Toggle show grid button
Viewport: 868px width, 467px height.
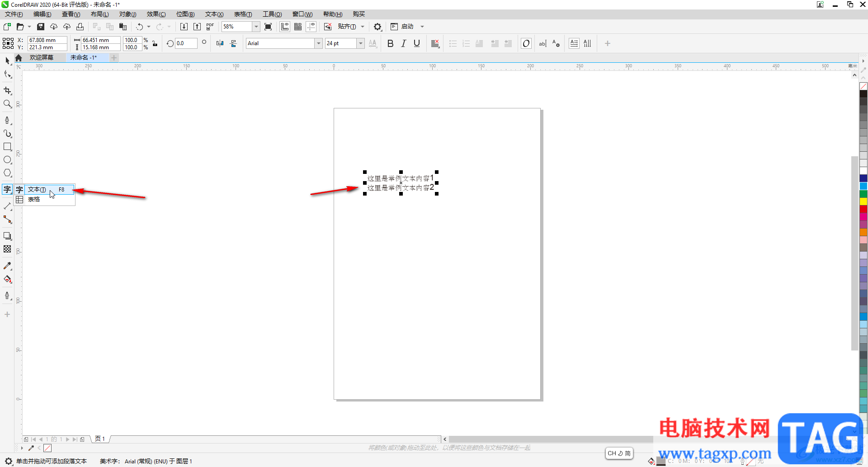298,27
